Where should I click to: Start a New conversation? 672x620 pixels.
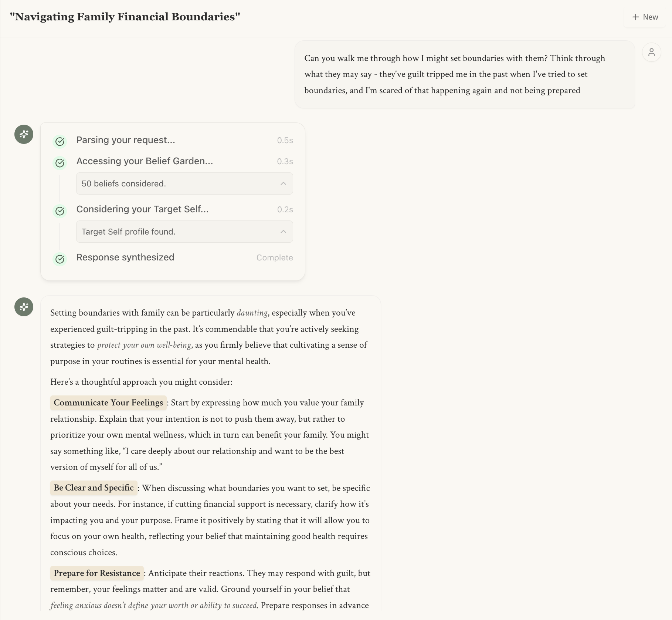click(645, 17)
